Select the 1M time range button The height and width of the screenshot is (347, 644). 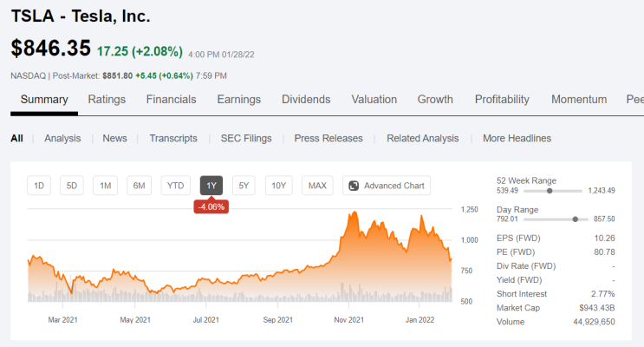[105, 186]
